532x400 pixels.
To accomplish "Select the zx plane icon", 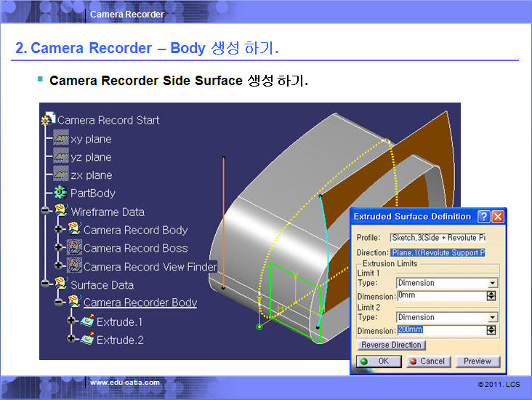I will (x=61, y=175).
